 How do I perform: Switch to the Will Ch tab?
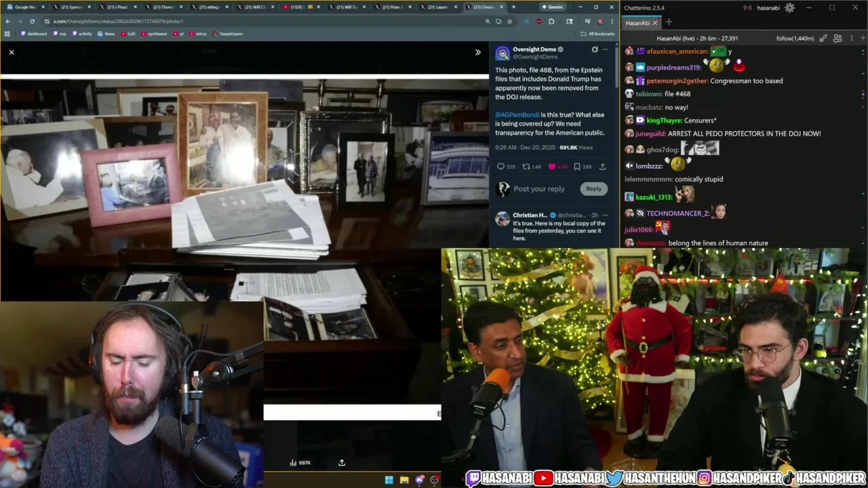254,7
